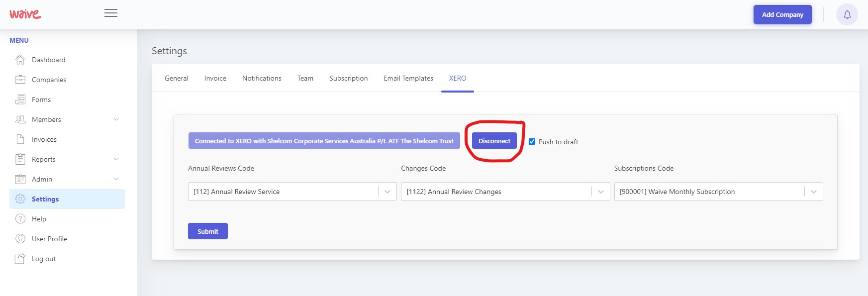Click the Help question mark icon
Image resolution: width=868 pixels, height=296 pixels.
pyautogui.click(x=20, y=219)
